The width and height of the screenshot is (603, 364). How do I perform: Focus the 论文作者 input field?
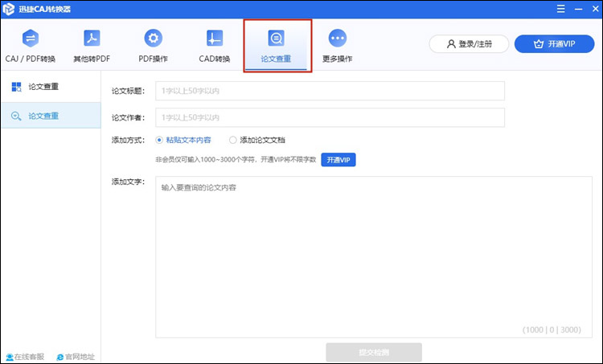(x=330, y=117)
